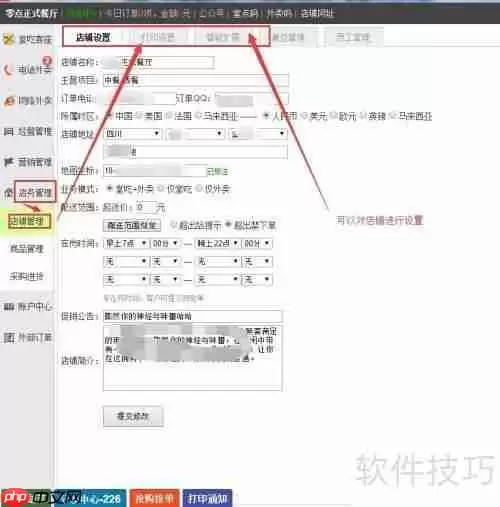The height and width of the screenshot is (507, 500).
Task: Click the 店铺简介 text area
Action: 193,358
